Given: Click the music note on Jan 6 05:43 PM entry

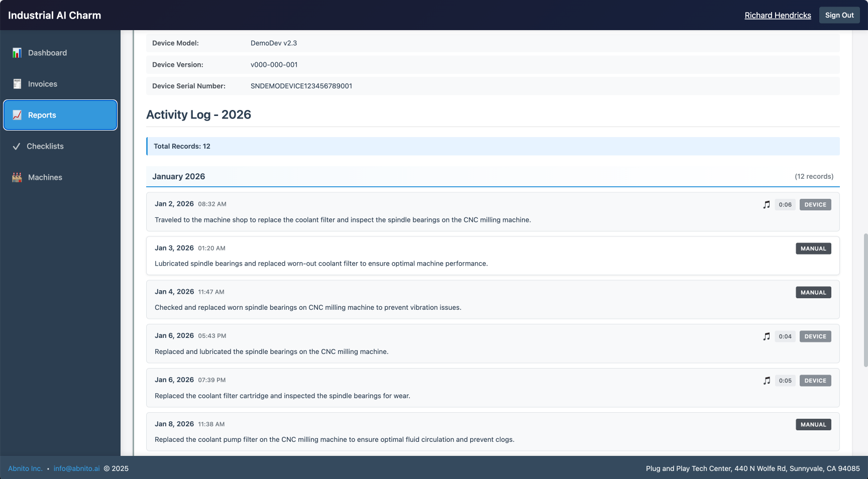Looking at the screenshot, I should click(767, 336).
